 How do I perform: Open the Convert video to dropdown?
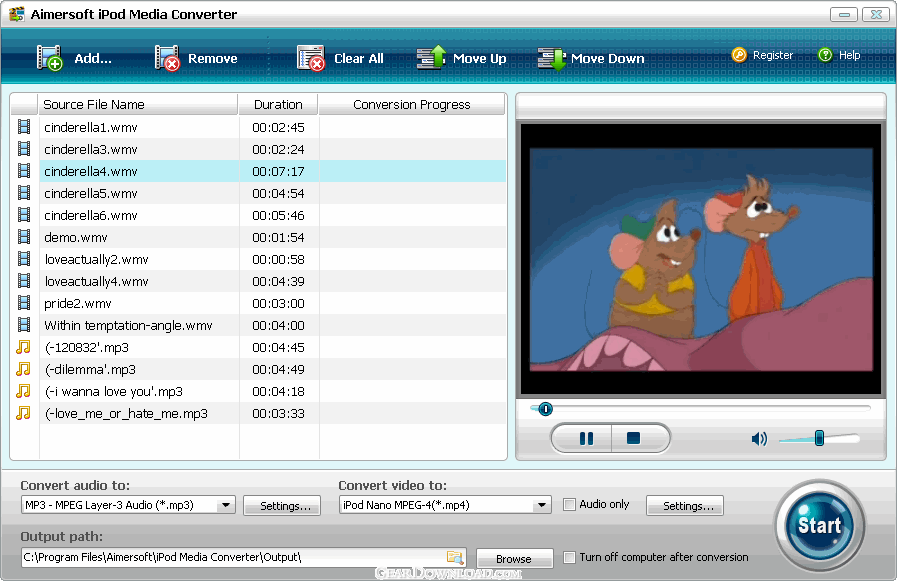(542, 505)
